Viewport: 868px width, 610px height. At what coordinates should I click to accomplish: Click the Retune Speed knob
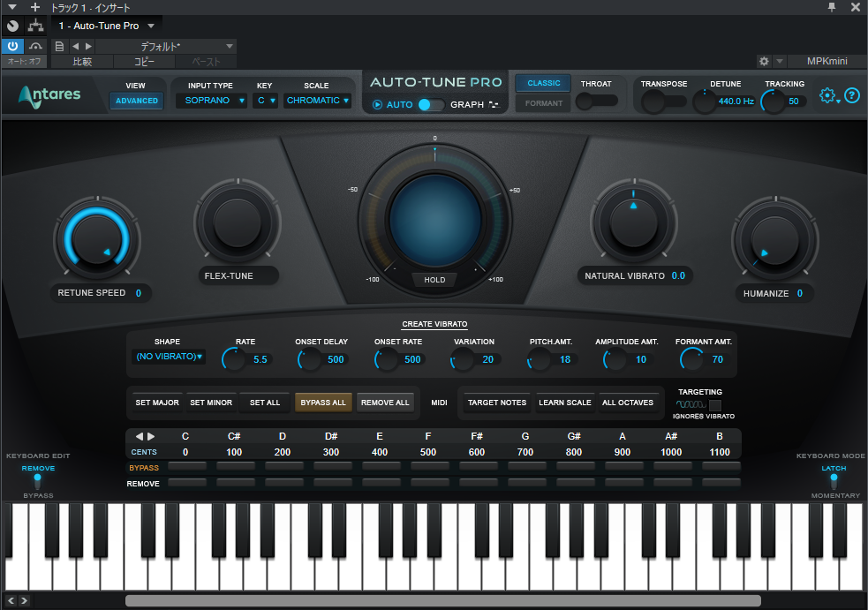click(x=97, y=239)
